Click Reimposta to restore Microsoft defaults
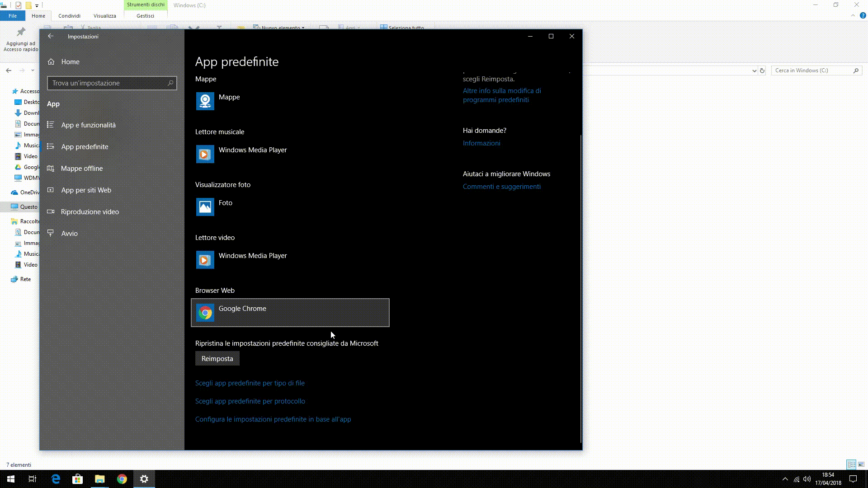This screenshot has width=868, height=488. [x=217, y=358]
